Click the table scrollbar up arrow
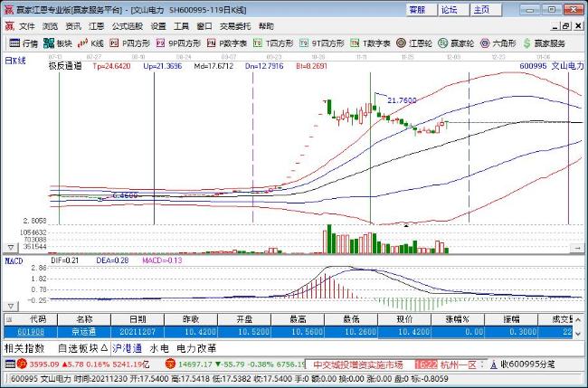This screenshot has height=388, width=588. tap(578, 320)
